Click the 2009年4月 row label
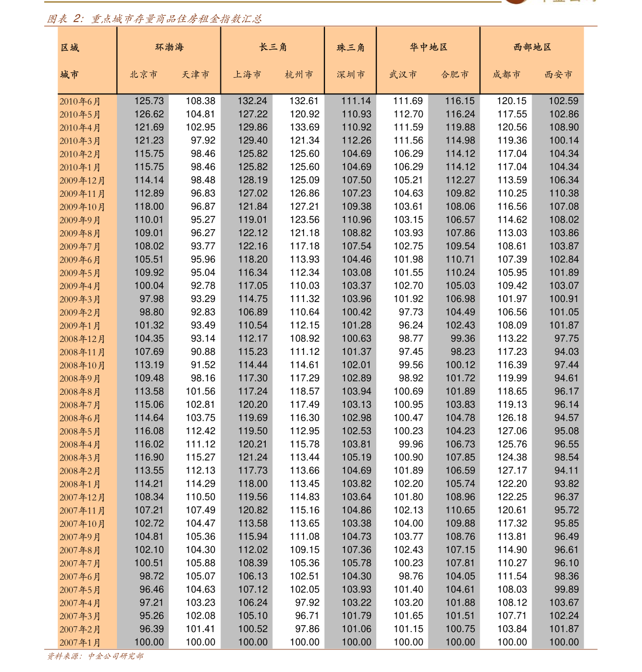642x672 pixels. (x=80, y=286)
